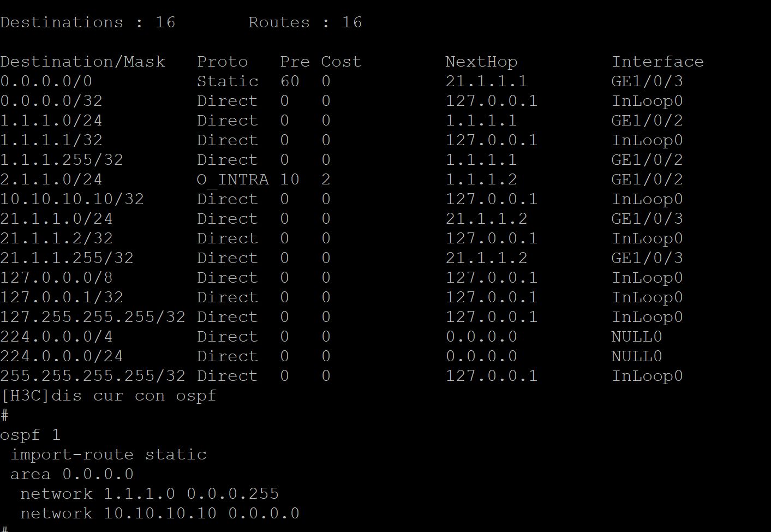The image size is (771, 532).
Task: Click the Routes : 16 counter text
Action: tap(304, 22)
